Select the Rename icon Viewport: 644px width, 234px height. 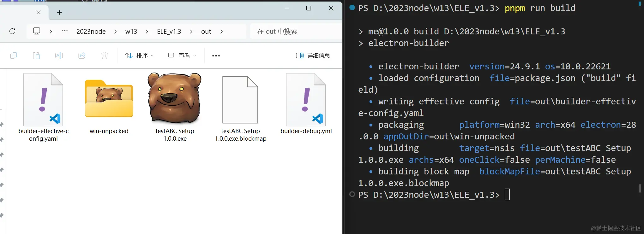(59, 56)
